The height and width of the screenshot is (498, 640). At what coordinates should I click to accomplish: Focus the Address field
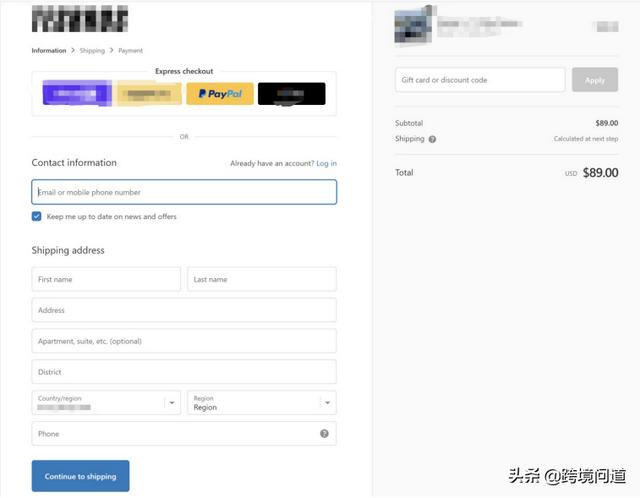click(184, 310)
